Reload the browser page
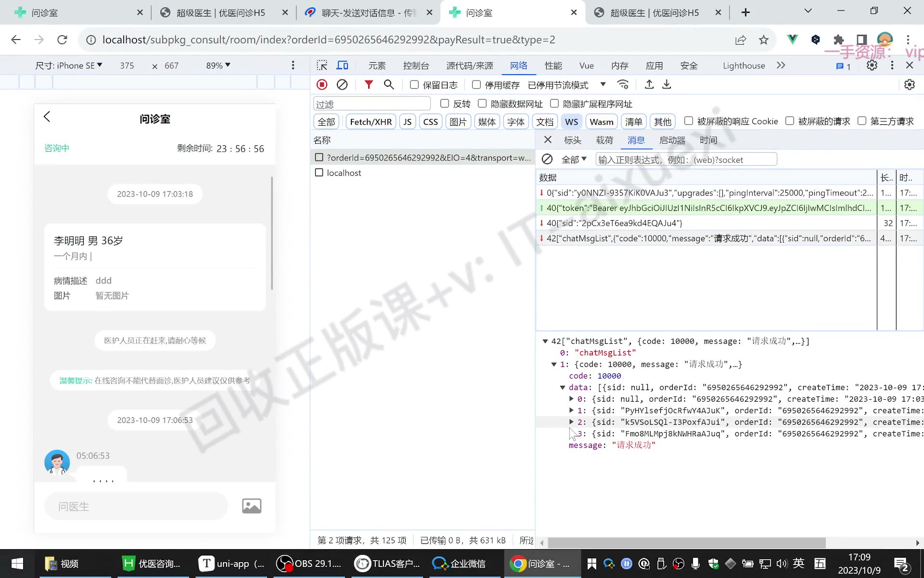924x578 pixels. (x=62, y=39)
